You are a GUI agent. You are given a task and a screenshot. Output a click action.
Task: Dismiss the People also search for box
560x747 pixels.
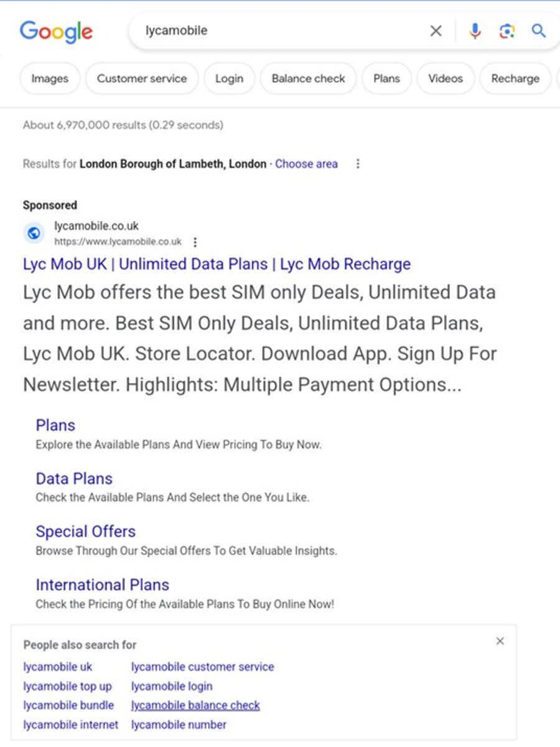coord(500,641)
